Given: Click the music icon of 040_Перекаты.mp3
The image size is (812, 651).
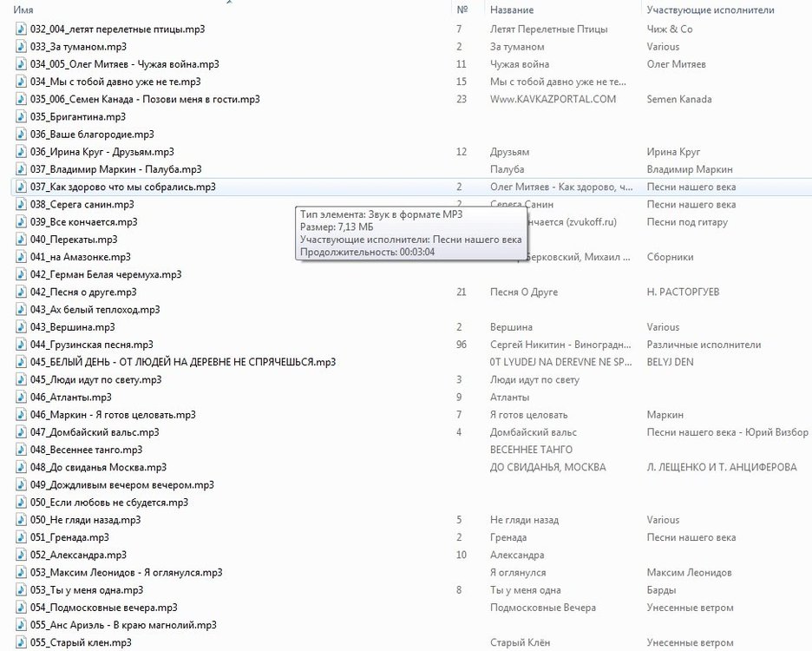Looking at the screenshot, I should pos(22,240).
